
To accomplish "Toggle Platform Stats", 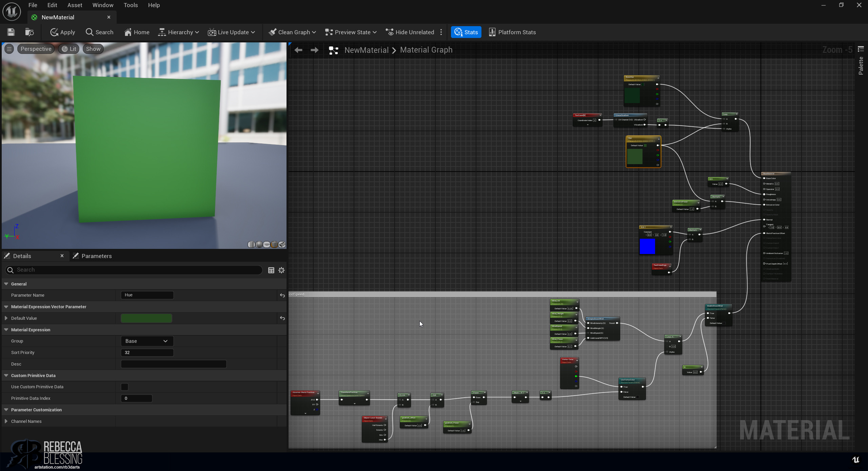I will coord(512,32).
